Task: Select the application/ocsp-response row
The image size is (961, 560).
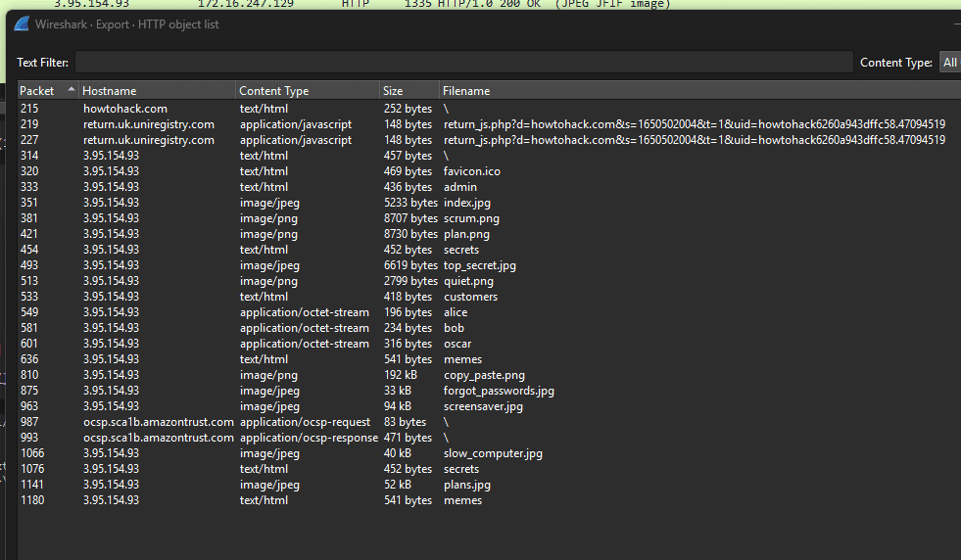Action: click(489, 438)
